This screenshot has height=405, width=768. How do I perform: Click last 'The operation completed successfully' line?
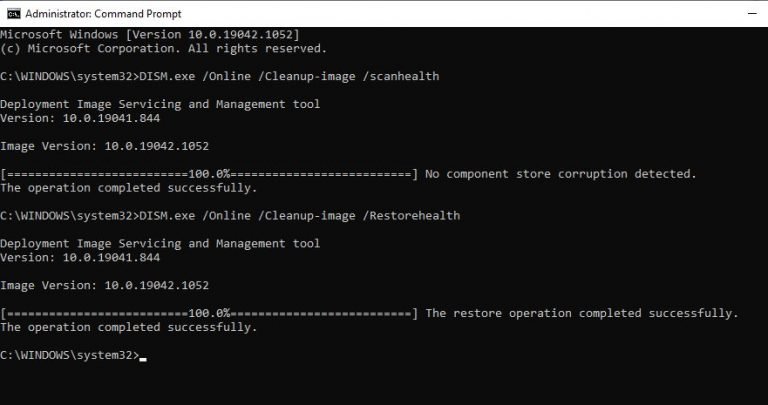[x=129, y=328]
